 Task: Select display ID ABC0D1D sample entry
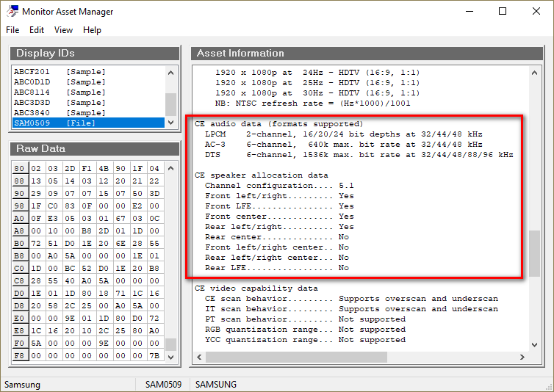click(60, 82)
